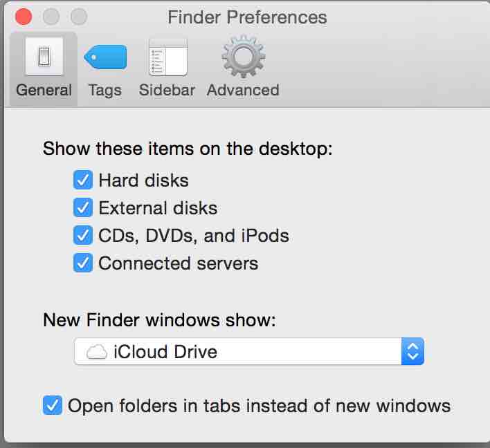490x448 pixels.
Task: Click the General light-switch icon
Action: coord(44,57)
